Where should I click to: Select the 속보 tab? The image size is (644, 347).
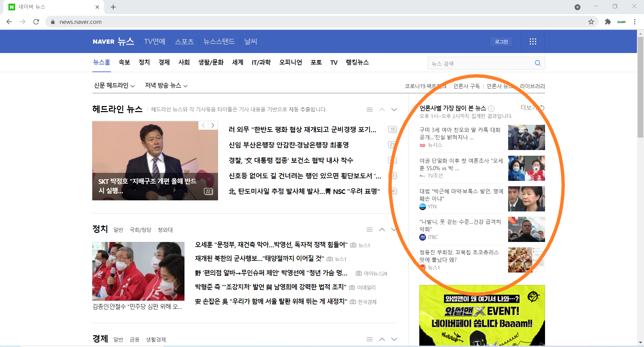click(x=124, y=62)
